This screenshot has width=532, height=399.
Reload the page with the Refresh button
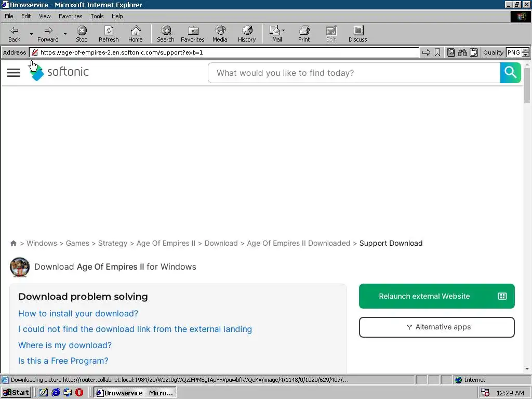109,34
